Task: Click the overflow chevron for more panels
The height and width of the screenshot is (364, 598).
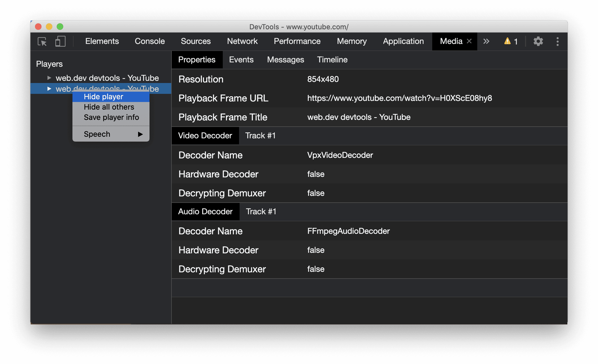Action: 486,41
